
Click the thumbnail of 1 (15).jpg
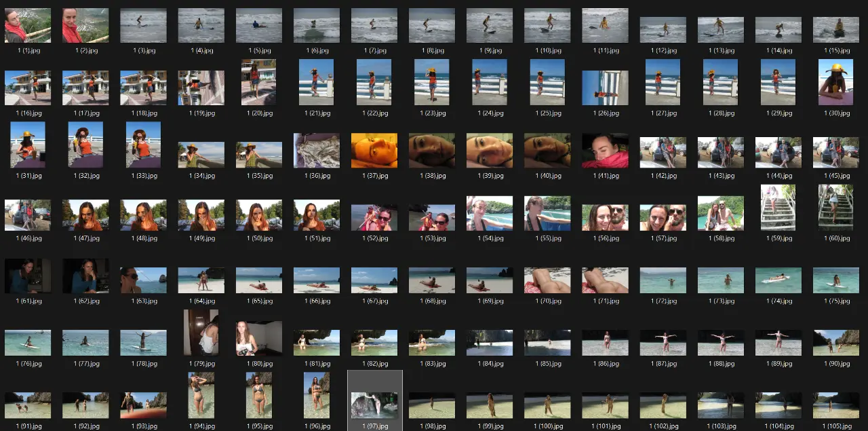[835, 30]
